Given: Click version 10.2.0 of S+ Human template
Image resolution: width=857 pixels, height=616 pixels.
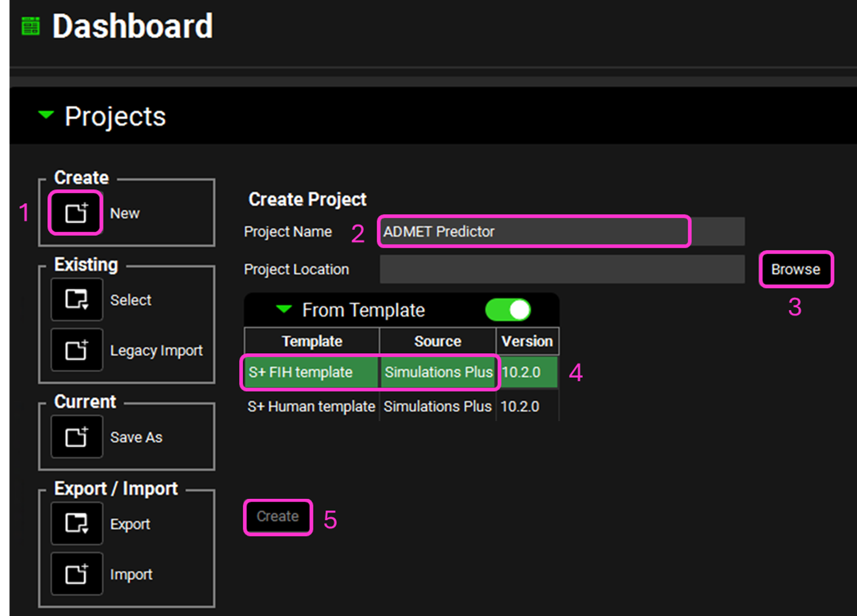Looking at the screenshot, I should 520,406.
